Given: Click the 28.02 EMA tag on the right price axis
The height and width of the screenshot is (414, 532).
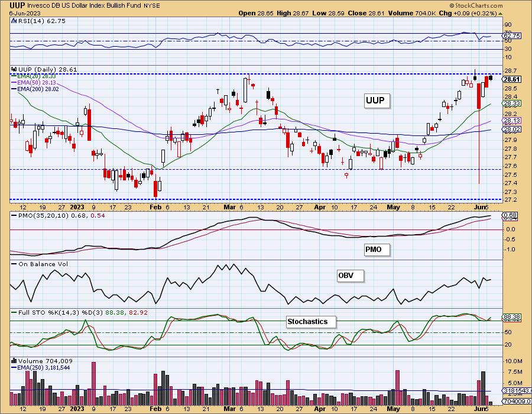Looking at the screenshot, I should point(512,130).
